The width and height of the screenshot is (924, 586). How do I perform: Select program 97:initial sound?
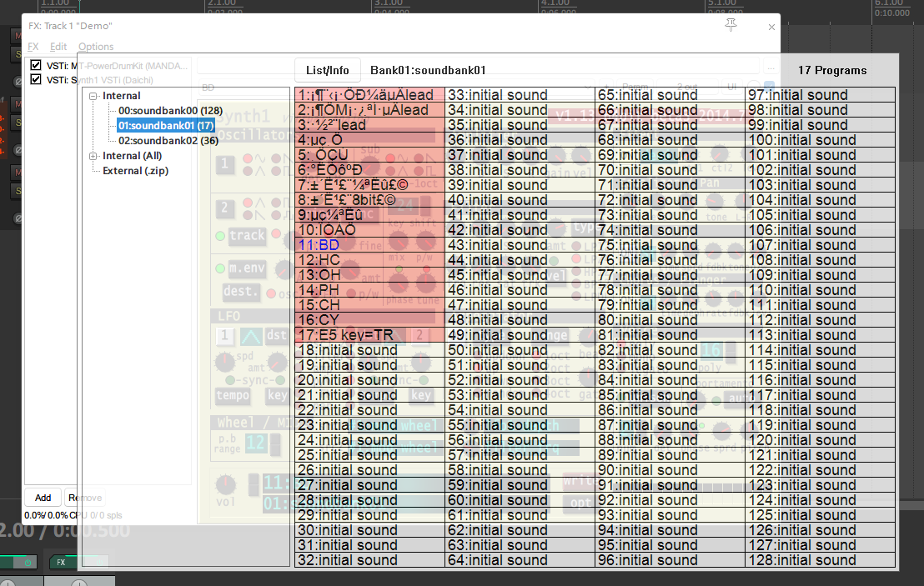pyautogui.click(x=821, y=95)
